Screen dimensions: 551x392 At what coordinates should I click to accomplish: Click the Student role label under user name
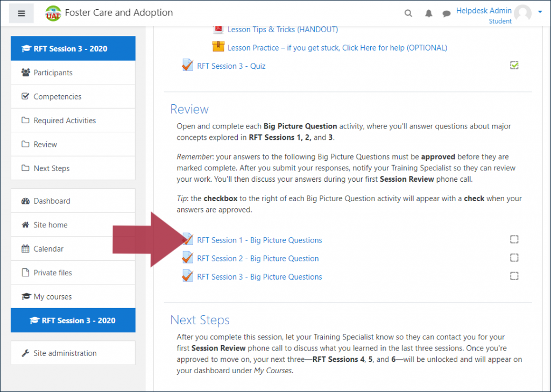tap(500, 21)
